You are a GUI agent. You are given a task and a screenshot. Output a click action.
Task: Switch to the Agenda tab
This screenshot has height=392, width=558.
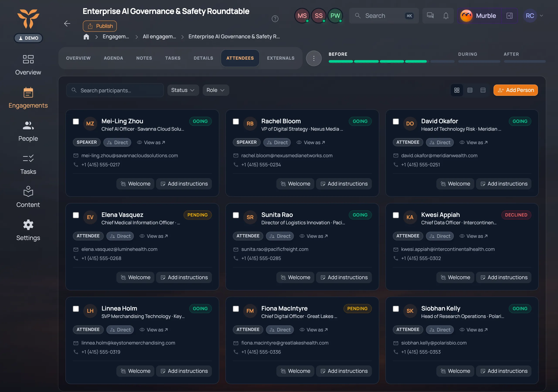pyautogui.click(x=113, y=58)
